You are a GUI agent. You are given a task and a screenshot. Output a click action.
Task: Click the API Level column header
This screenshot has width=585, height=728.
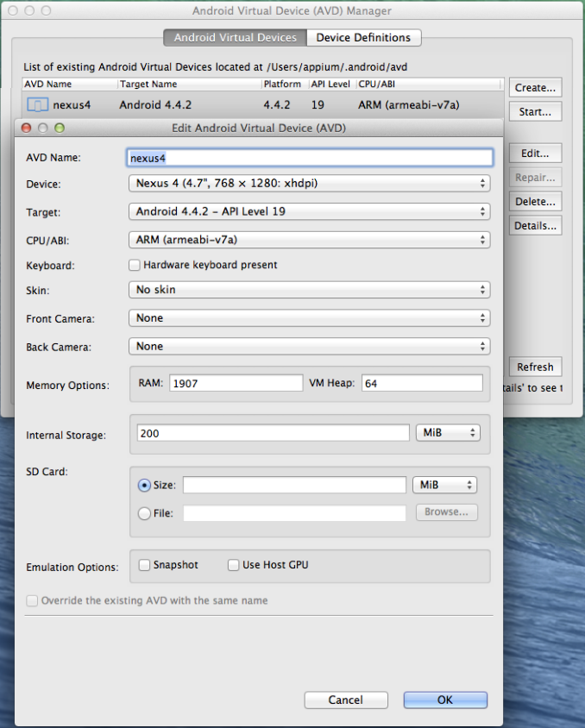click(332, 84)
